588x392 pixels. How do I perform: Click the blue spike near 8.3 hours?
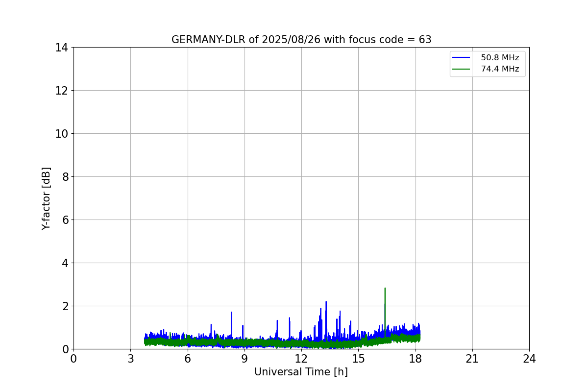tap(232, 326)
